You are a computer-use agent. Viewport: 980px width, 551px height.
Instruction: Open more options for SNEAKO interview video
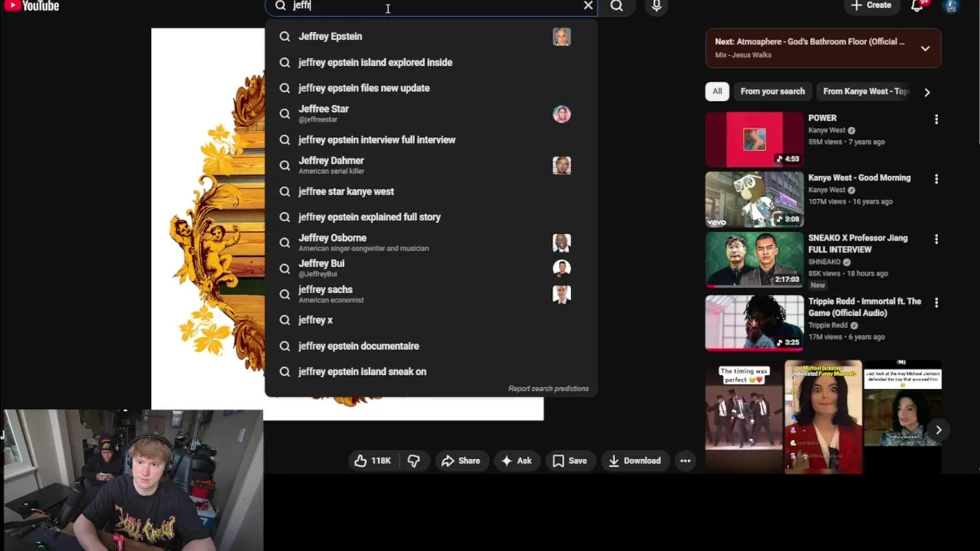tap(936, 240)
